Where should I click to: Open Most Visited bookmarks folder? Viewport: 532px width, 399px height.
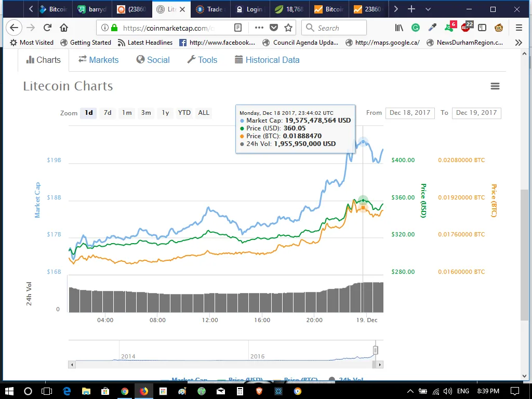point(32,43)
